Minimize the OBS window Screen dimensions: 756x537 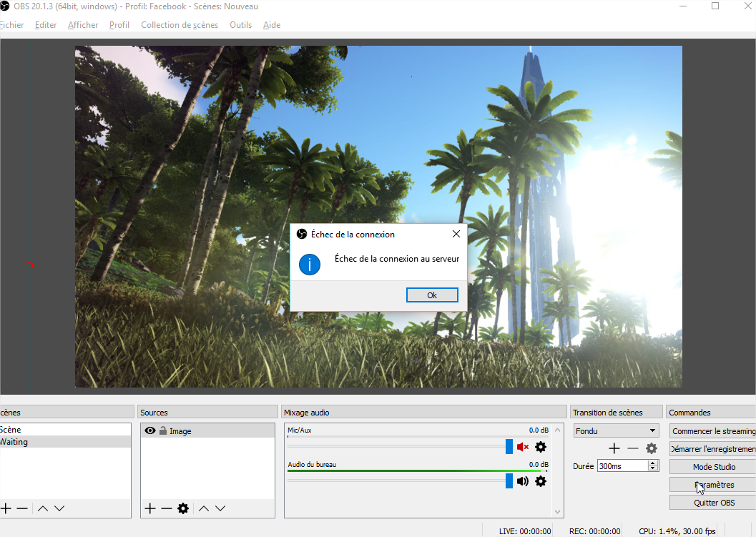click(x=683, y=6)
